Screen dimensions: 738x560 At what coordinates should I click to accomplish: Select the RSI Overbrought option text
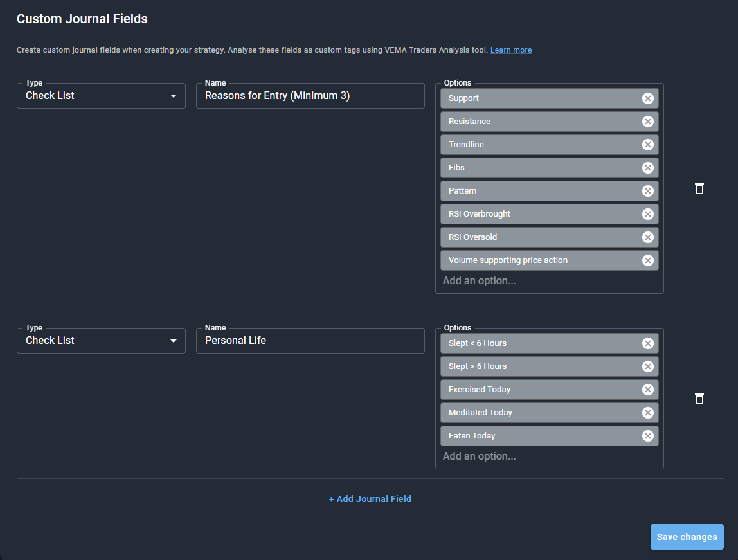click(x=479, y=214)
